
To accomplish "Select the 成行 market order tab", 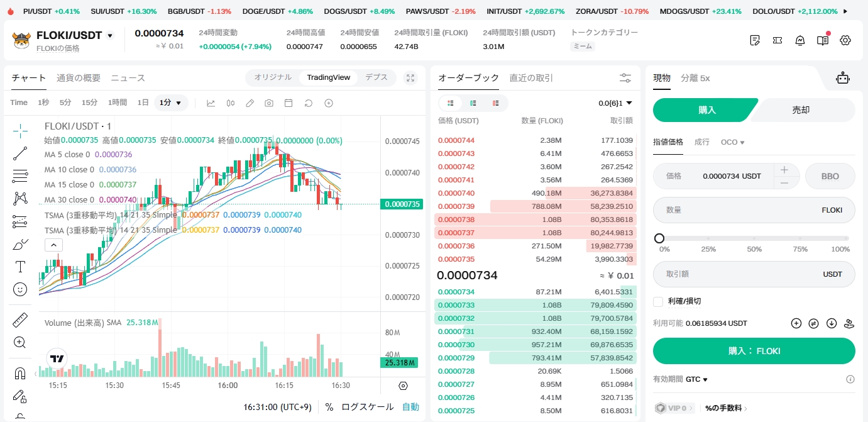I will (702, 142).
